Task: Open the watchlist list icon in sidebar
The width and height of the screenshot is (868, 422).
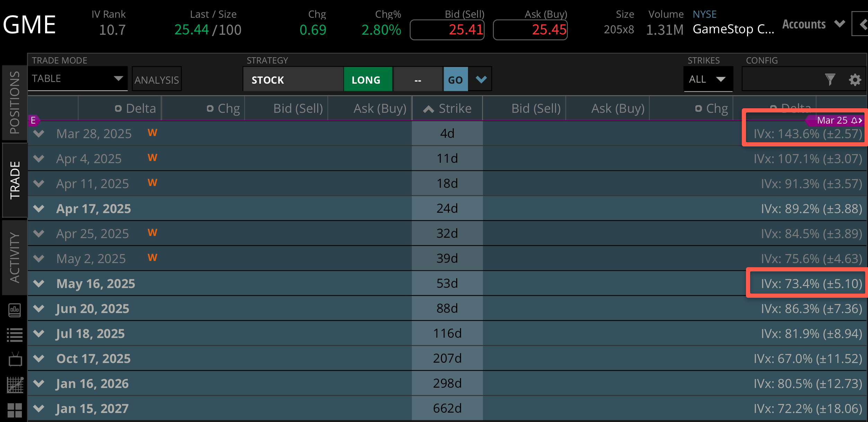Action: point(15,335)
